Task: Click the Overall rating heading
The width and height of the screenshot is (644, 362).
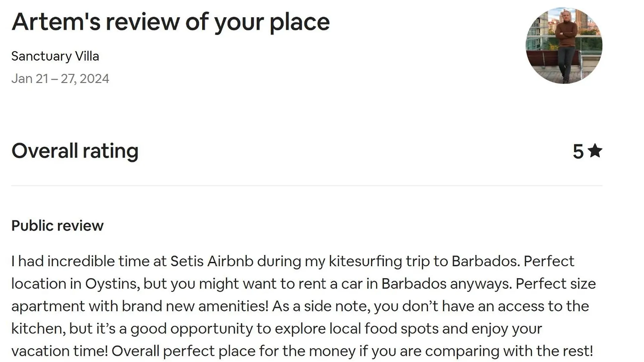Action: [x=75, y=151]
